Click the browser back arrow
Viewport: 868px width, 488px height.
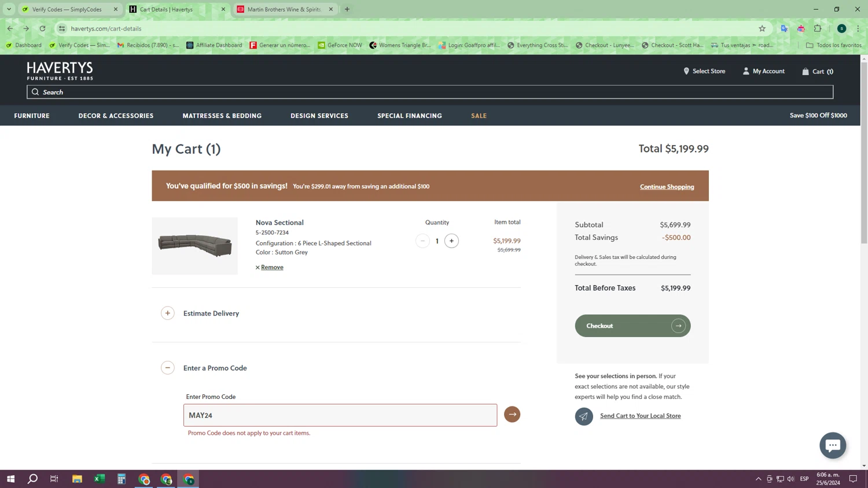pyautogui.click(x=10, y=28)
